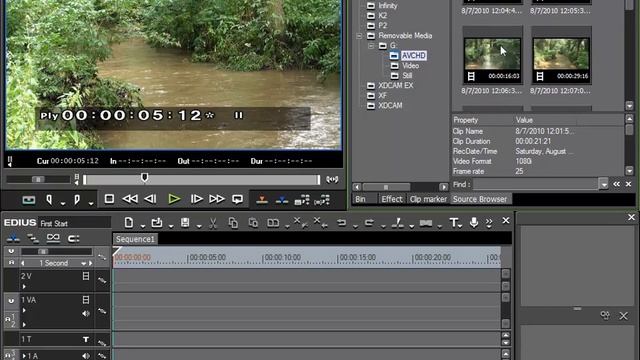This screenshot has height=360, width=640.
Task: Expand the 1 VA track triangle
Action: pyautogui.click(x=24, y=310)
